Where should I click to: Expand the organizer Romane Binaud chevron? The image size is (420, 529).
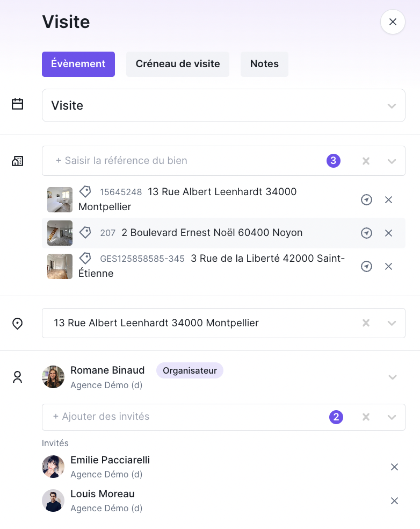coord(393,377)
